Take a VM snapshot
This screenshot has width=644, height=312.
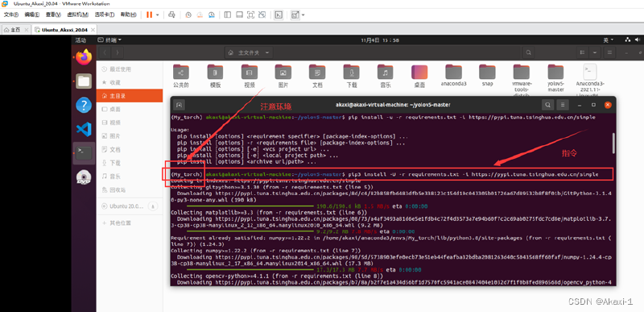(x=188, y=15)
